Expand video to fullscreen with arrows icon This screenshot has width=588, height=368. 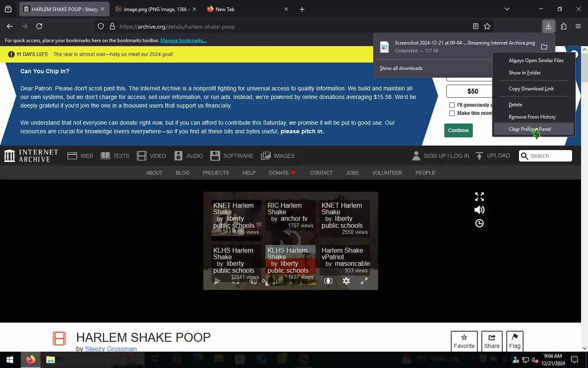364,281
